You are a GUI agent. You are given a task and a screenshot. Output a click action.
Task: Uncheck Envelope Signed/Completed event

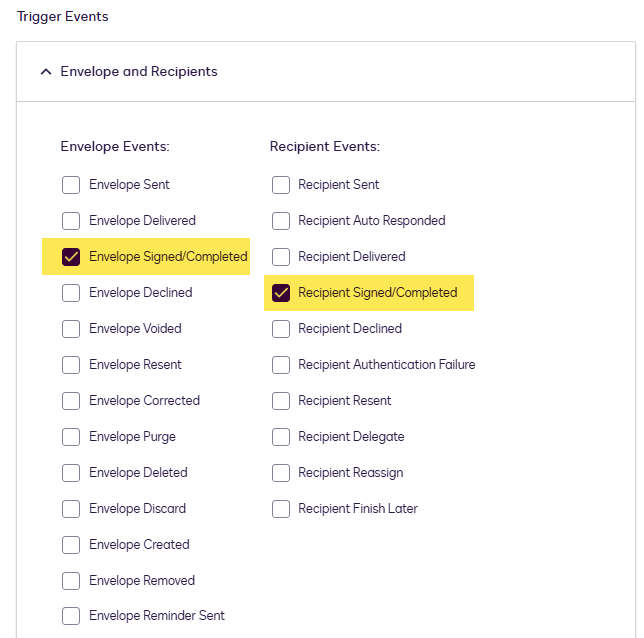click(x=71, y=257)
